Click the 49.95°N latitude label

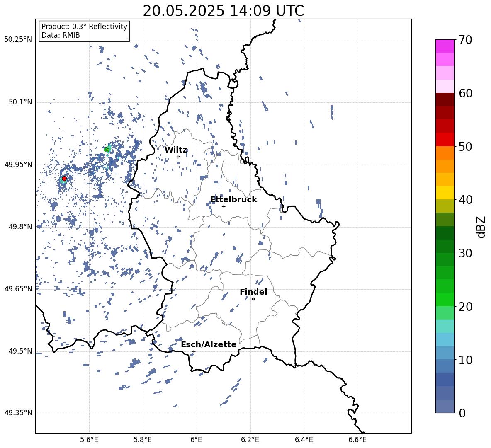coord(18,164)
